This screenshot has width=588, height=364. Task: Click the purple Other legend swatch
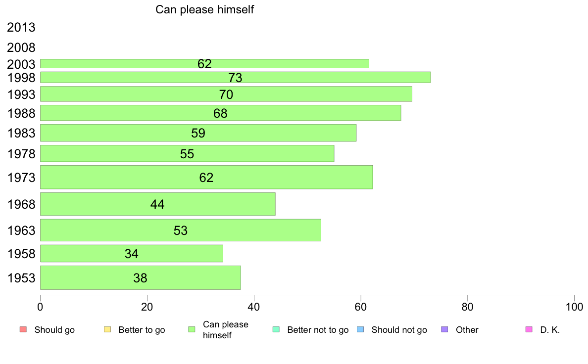click(x=445, y=329)
